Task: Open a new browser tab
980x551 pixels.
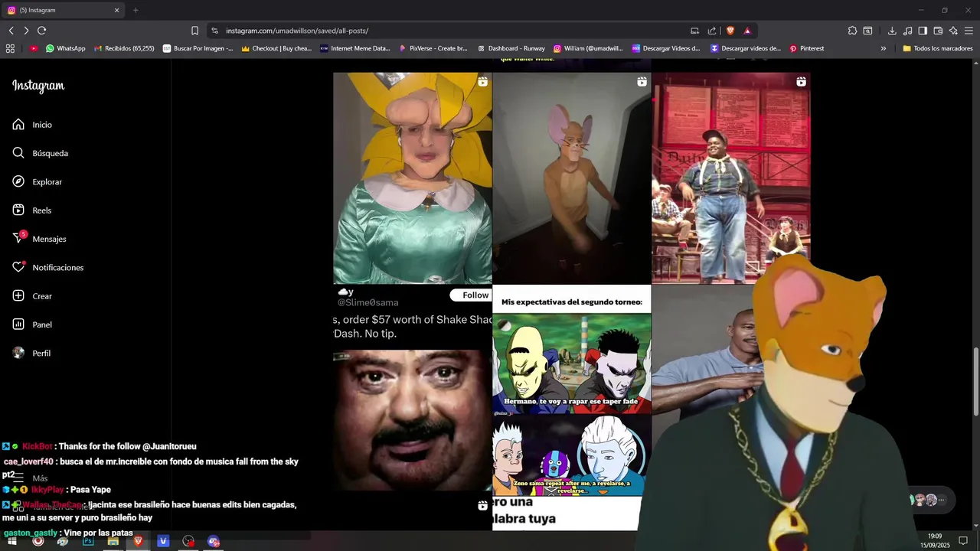Action: 136,11
